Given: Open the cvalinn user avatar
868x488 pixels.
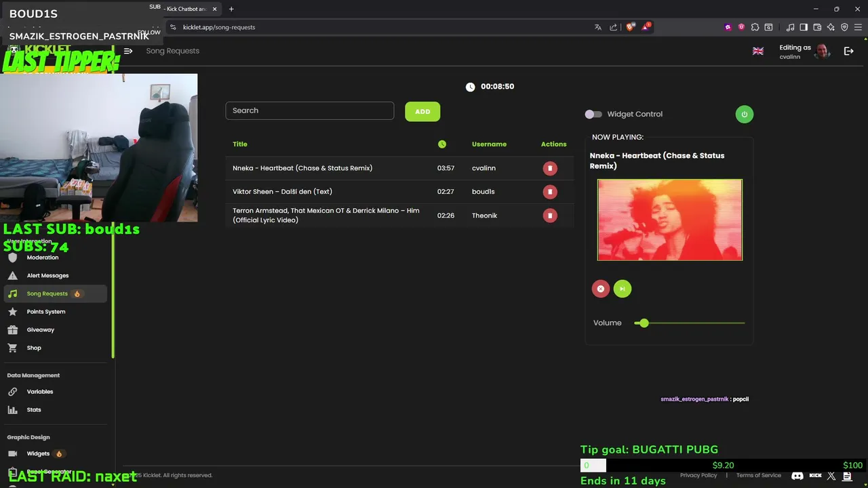Looking at the screenshot, I should click(823, 51).
